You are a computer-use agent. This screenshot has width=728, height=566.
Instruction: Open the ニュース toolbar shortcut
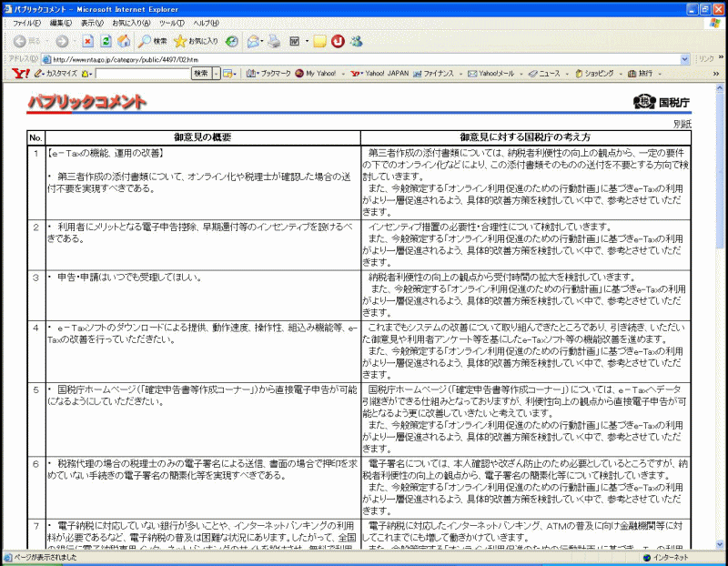click(x=544, y=74)
